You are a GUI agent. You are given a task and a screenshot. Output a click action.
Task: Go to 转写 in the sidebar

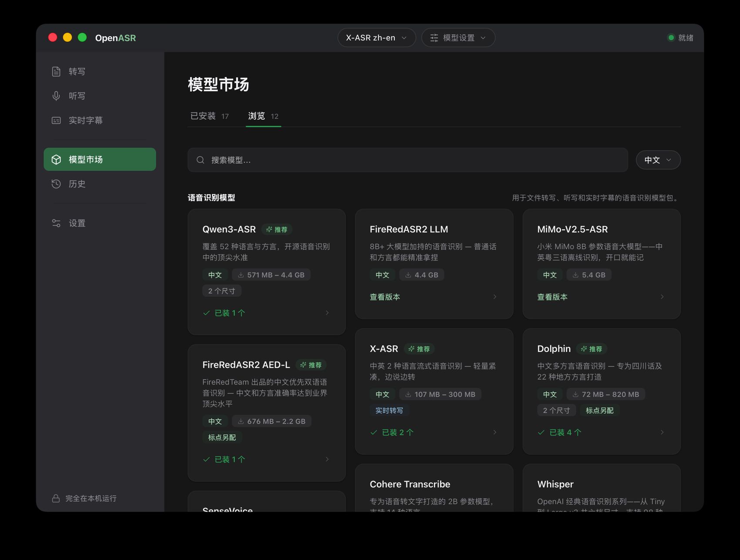click(100, 71)
